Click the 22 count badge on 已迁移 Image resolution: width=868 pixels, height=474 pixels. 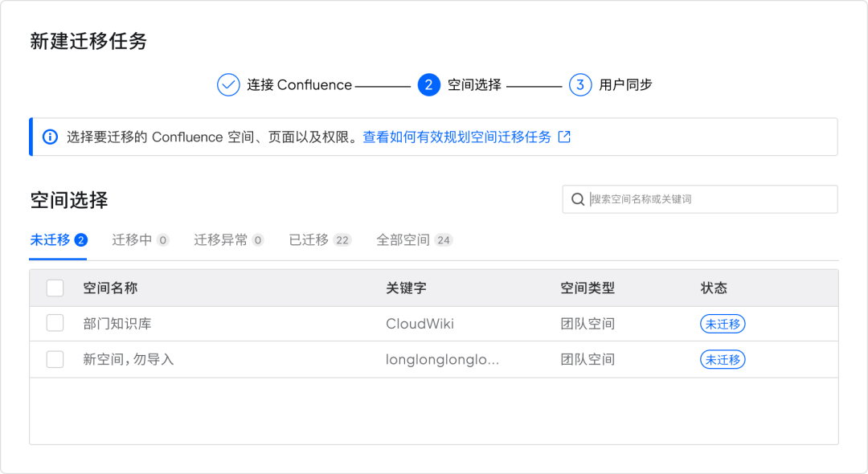click(x=342, y=240)
